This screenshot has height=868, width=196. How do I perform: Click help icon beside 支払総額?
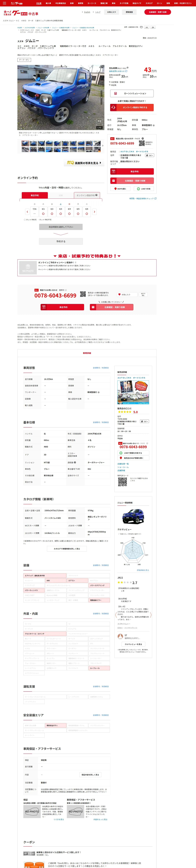point(127,68)
